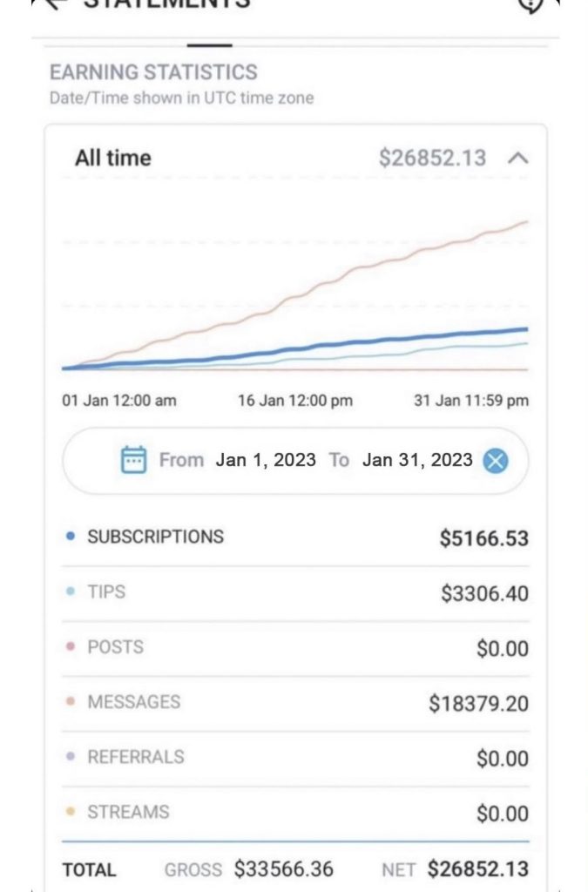Tap the back arrow beside Statements
Image resolution: width=588 pixels, height=892 pixels.
54,3
